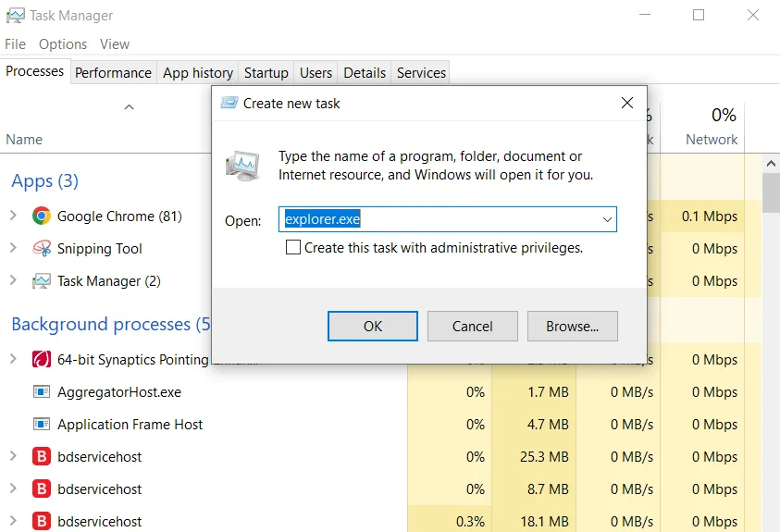Expand the Google Chrome (81) group
Image resolution: width=780 pixels, height=532 pixels.
pyautogui.click(x=14, y=216)
